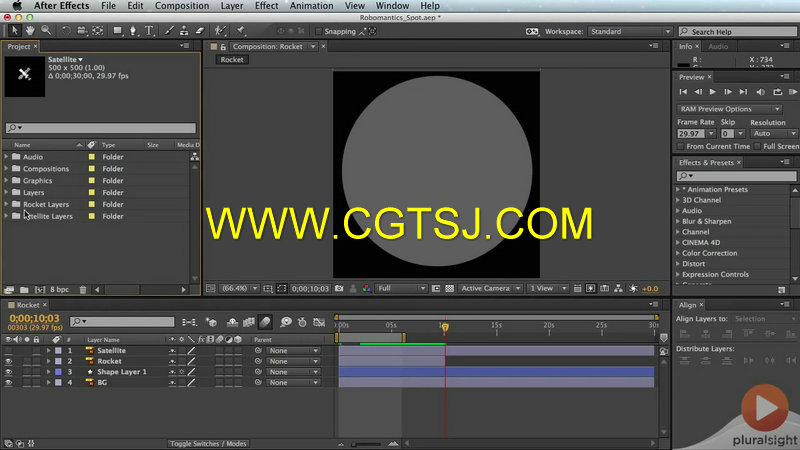800x450 pixels.
Task: Select the Eraser tool
Action: coord(199,31)
